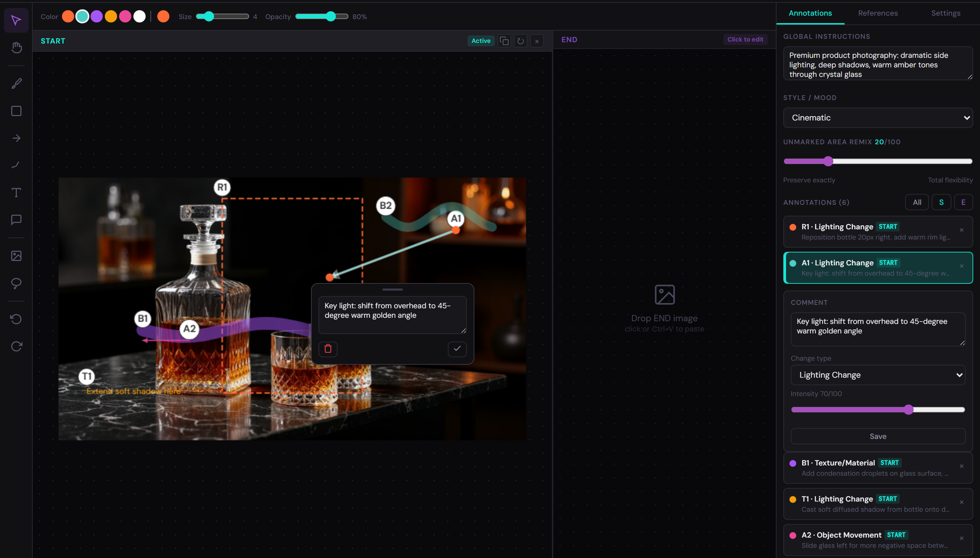This screenshot has width=980, height=558.
Task: Open the Style/Mood dropdown showing Cinematic
Action: [x=878, y=118]
